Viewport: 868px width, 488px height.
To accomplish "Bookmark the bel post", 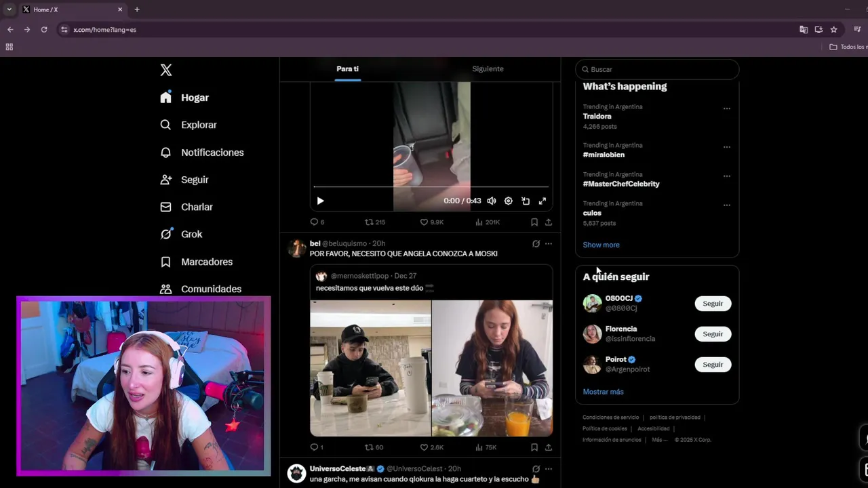I will (534, 447).
